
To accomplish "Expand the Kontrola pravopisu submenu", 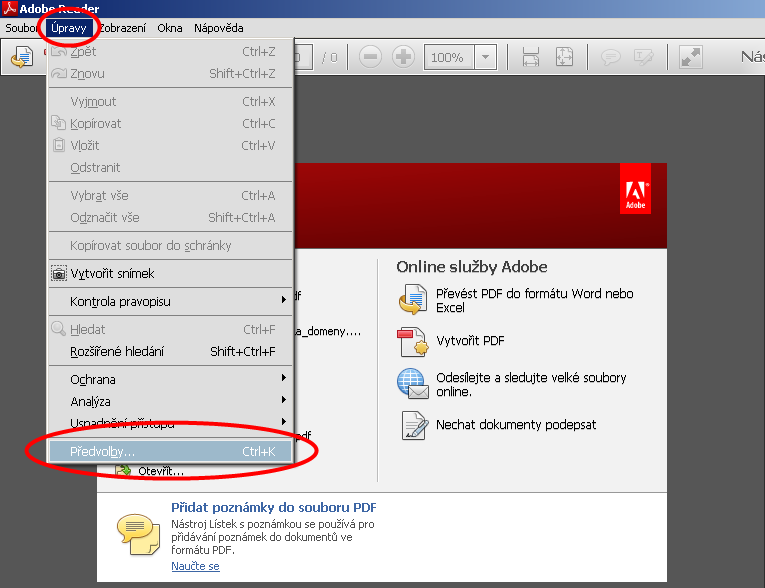I will pos(171,301).
